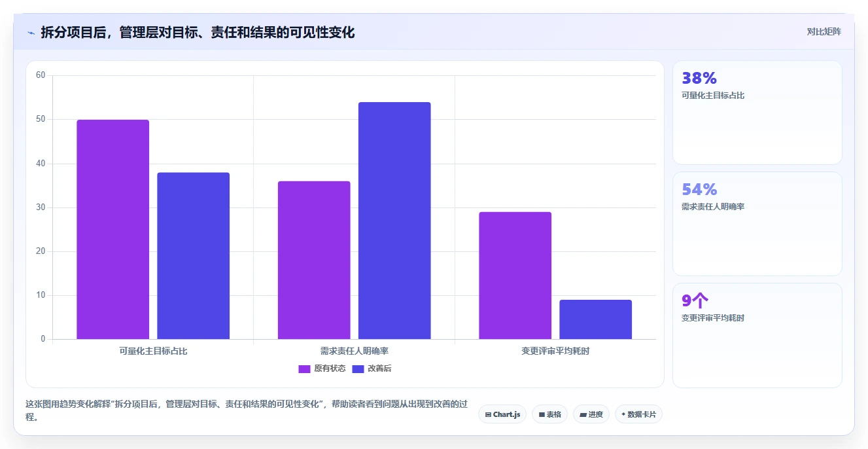Click the 表格 tag chip

[x=549, y=414]
